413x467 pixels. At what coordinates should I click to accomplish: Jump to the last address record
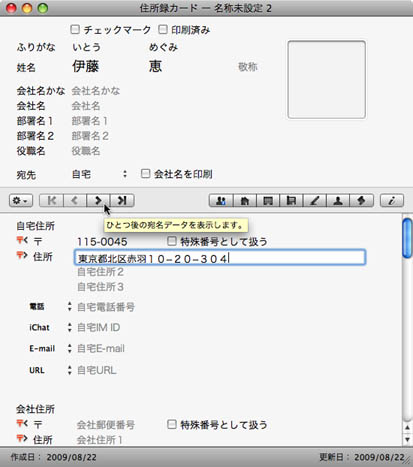click(x=122, y=200)
